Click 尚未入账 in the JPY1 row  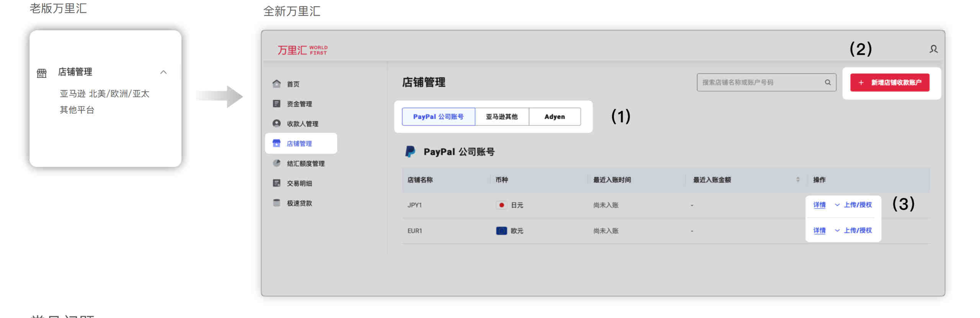[606, 205]
